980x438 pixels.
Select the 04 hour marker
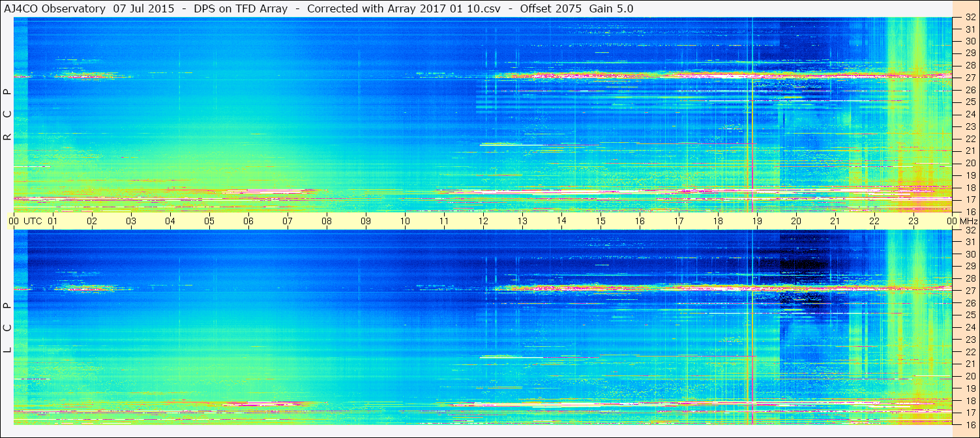[170, 221]
